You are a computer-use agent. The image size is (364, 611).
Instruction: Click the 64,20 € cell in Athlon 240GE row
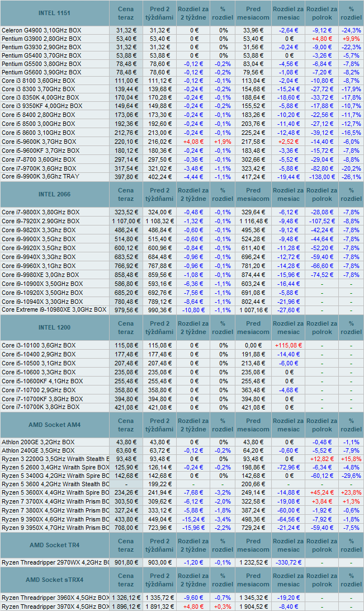click(253, 451)
